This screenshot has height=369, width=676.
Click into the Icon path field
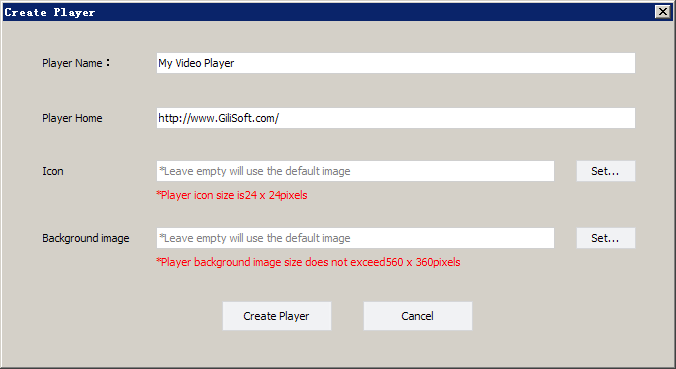coord(355,171)
